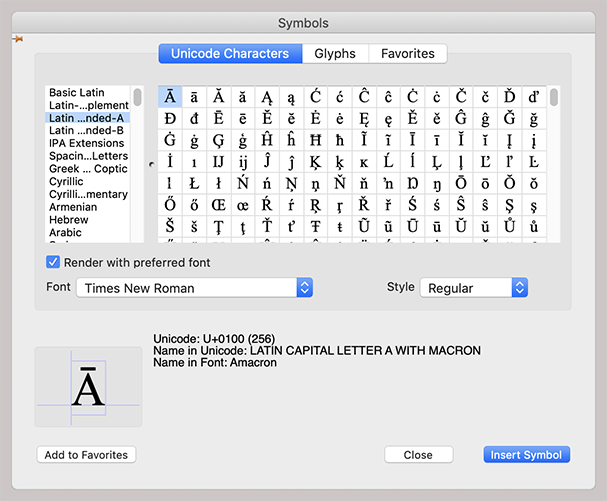Screen dimensions: 607x501
Task: Open the Style dropdown set to Regular
Action: point(472,288)
